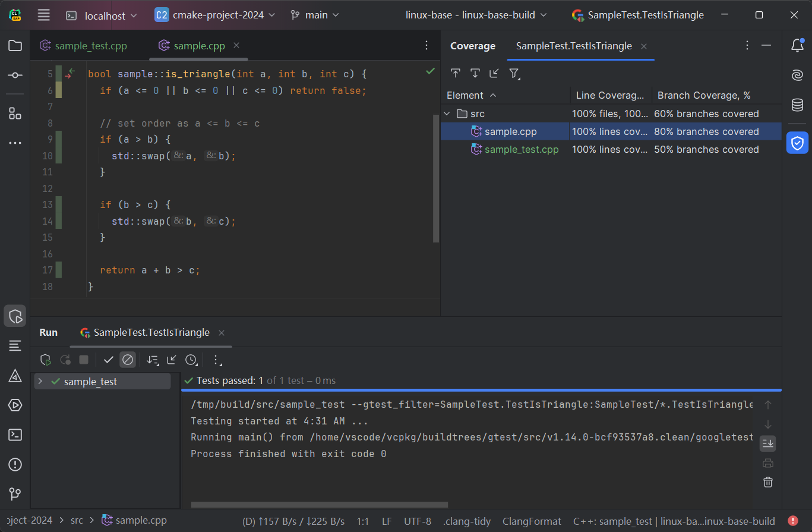Click the ClangFormat status bar item
The height and width of the screenshot is (532, 812).
(532, 521)
